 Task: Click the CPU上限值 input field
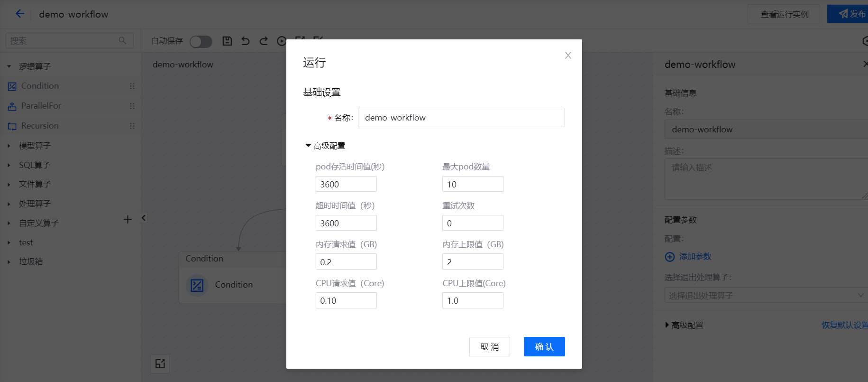[x=473, y=300]
